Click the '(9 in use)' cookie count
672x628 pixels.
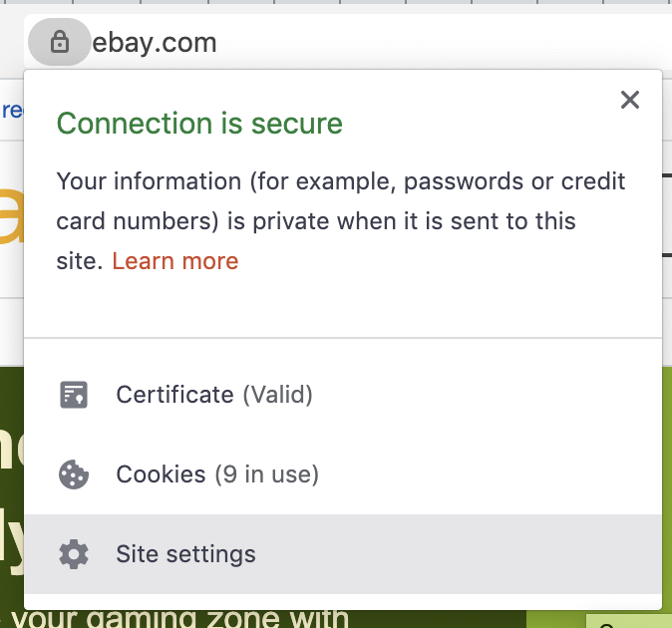point(266,474)
